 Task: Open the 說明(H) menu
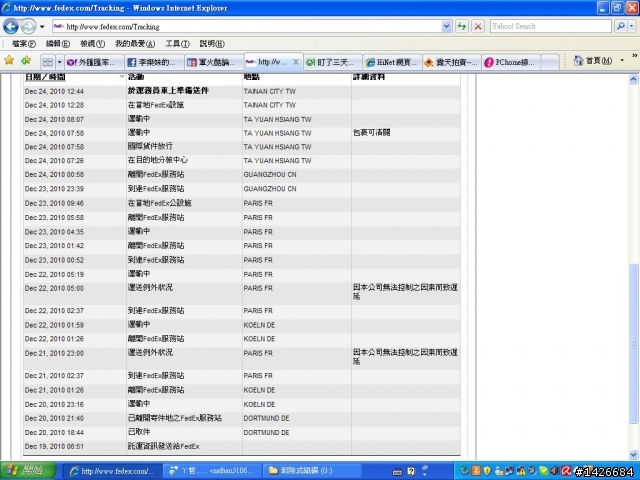pyautogui.click(x=212, y=44)
